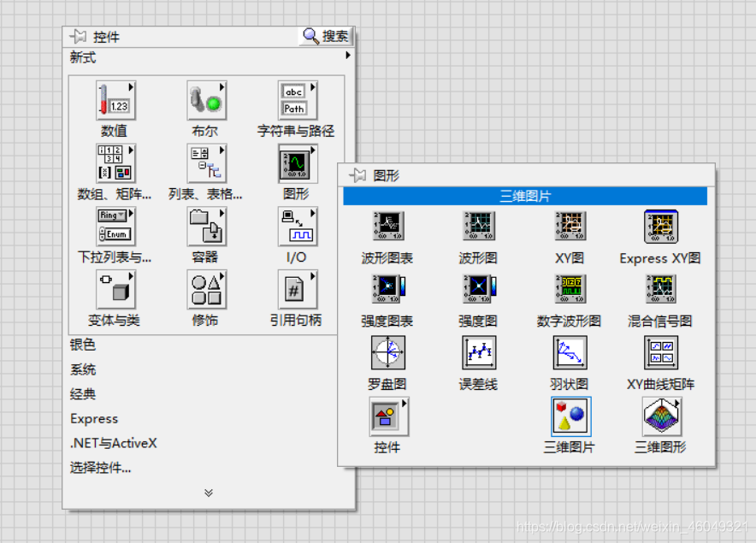Open the 变体与类 palette icon
This screenshot has width=756, height=543.
pos(115,289)
